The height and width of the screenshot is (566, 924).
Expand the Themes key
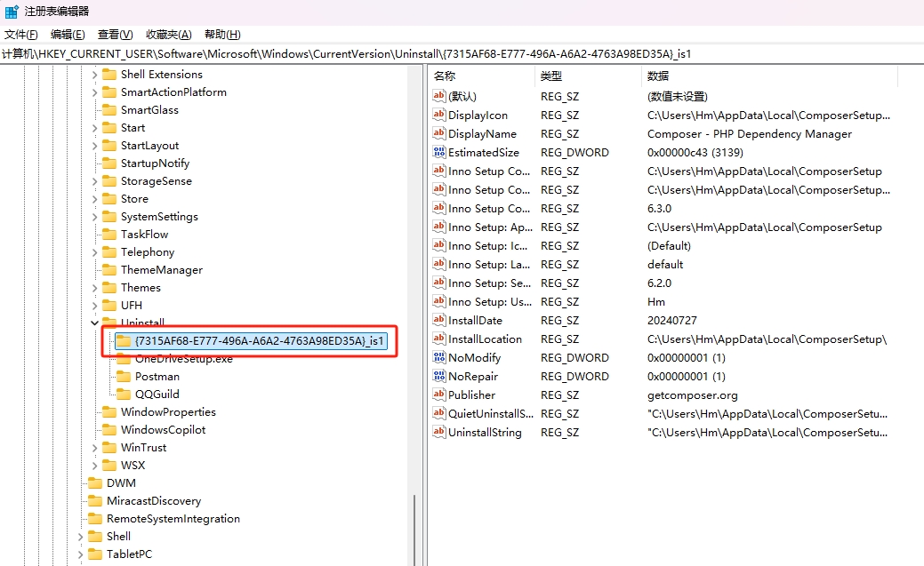click(x=94, y=288)
